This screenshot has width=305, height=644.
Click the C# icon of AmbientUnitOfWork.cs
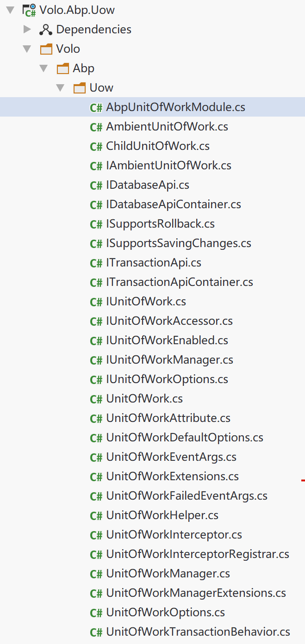pos(96,127)
